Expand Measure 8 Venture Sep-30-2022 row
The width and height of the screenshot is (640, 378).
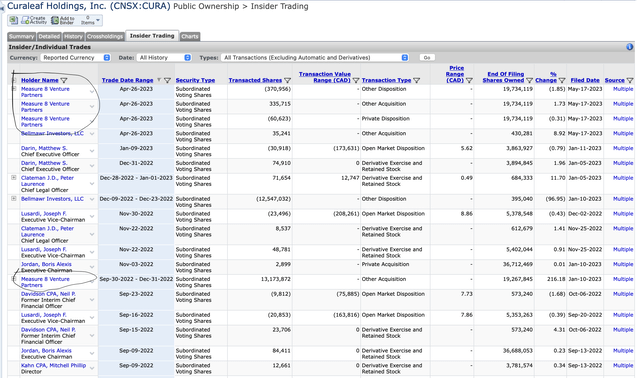click(13, 279)
